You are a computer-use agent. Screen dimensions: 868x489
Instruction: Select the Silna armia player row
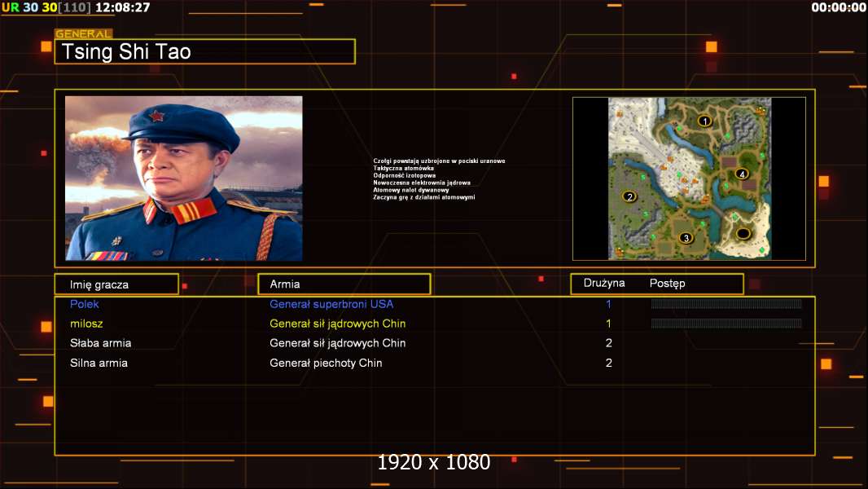pyautogui.click(x=435, y=363)
